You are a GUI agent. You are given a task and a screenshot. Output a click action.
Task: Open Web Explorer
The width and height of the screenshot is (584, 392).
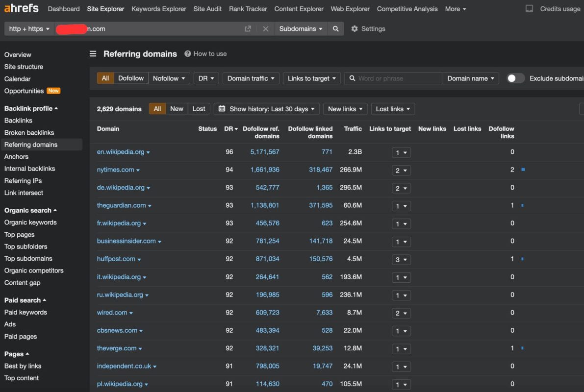[x=350, y=8]
